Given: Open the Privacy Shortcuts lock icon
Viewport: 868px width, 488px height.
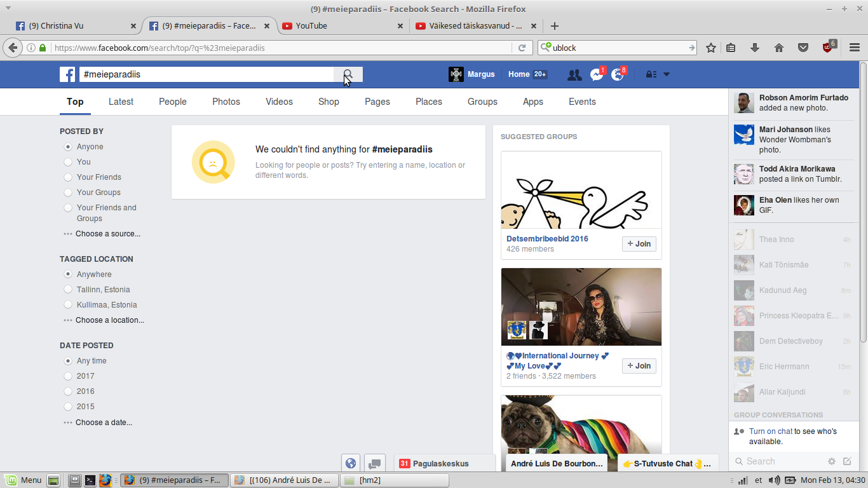Looking at the screenshot, I should pos(651,74).
